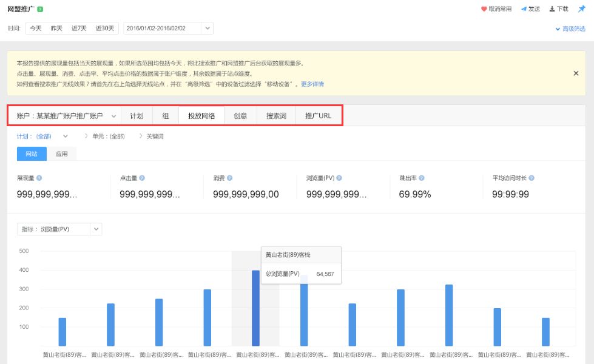The image size is (594, 364).
Task: Click help icon next to 展现量
Action: click(39, 178)
